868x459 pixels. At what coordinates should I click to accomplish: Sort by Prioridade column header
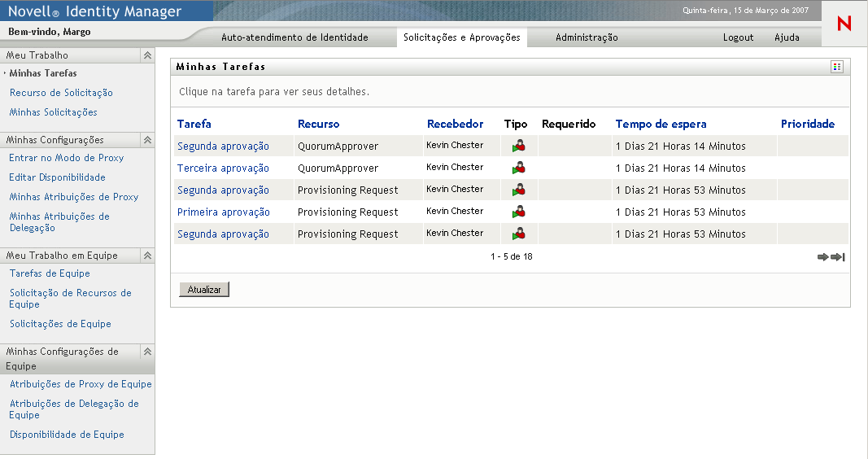(x=808, y=124)
